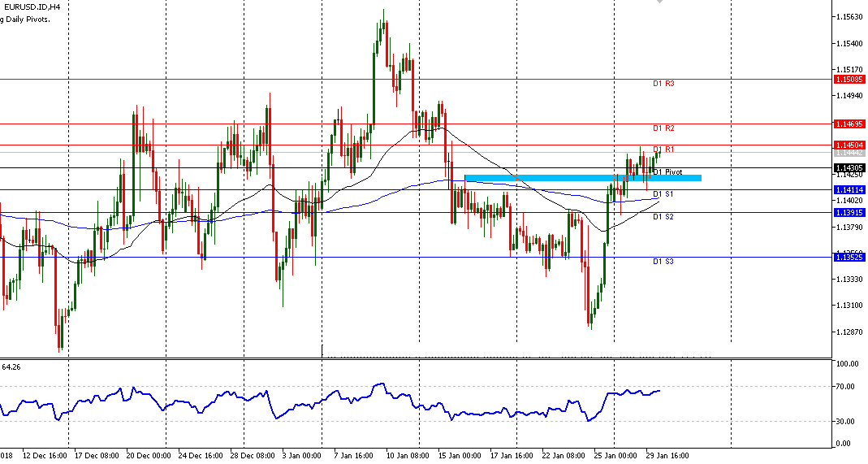The height and width of the screenshot is (464, 868).
Task: Click the 100.00 RSI scale value
Action: click(848, 364)
